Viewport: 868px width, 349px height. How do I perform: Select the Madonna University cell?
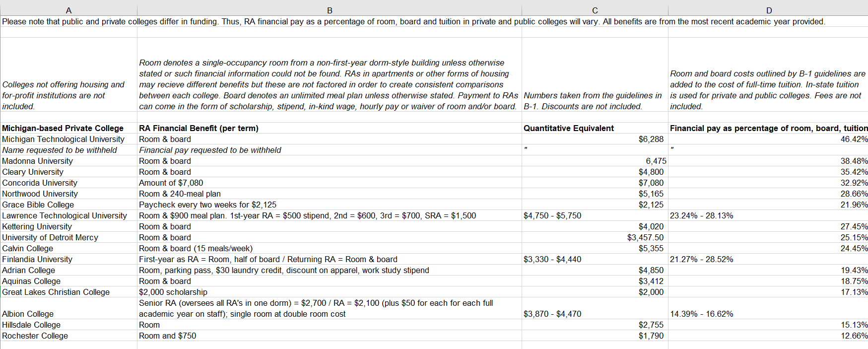[x=68, y=161]
